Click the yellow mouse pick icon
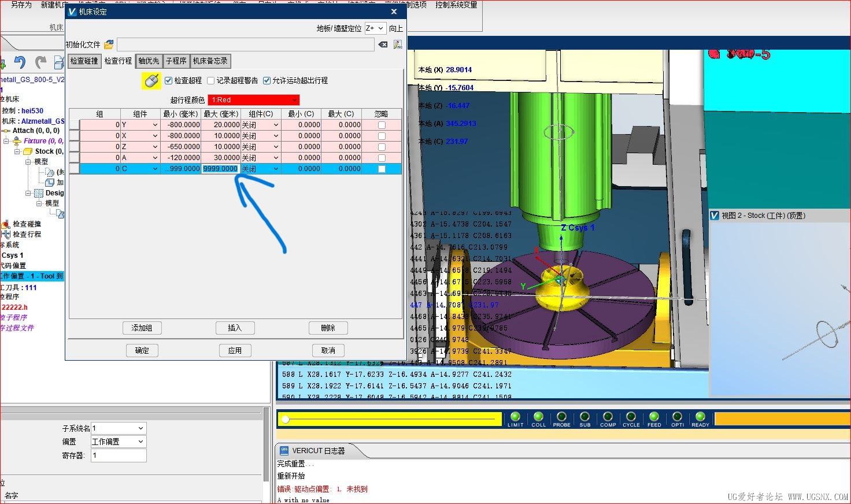This screenshot has width=851, height=504. (x=151, y=81)
